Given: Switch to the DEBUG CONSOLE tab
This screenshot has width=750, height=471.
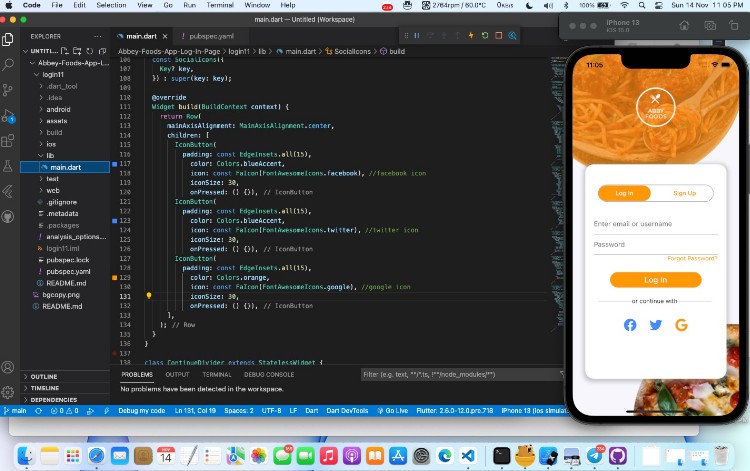Looking at the screenshot, I should 269,375.
